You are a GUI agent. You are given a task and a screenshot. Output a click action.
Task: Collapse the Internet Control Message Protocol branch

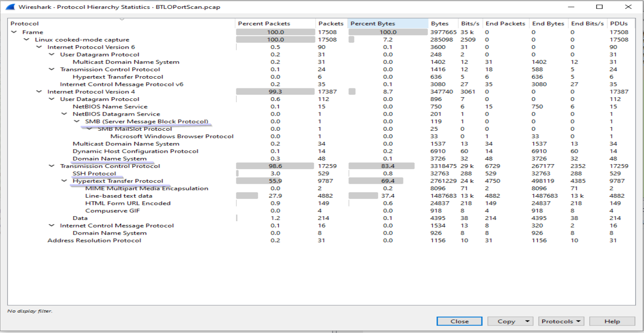[51, 225]
